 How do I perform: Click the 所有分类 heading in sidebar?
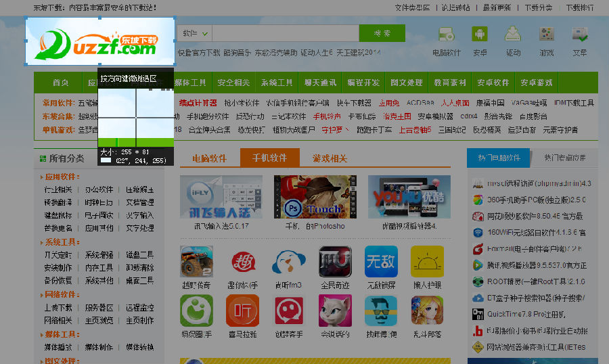[66, 158]
